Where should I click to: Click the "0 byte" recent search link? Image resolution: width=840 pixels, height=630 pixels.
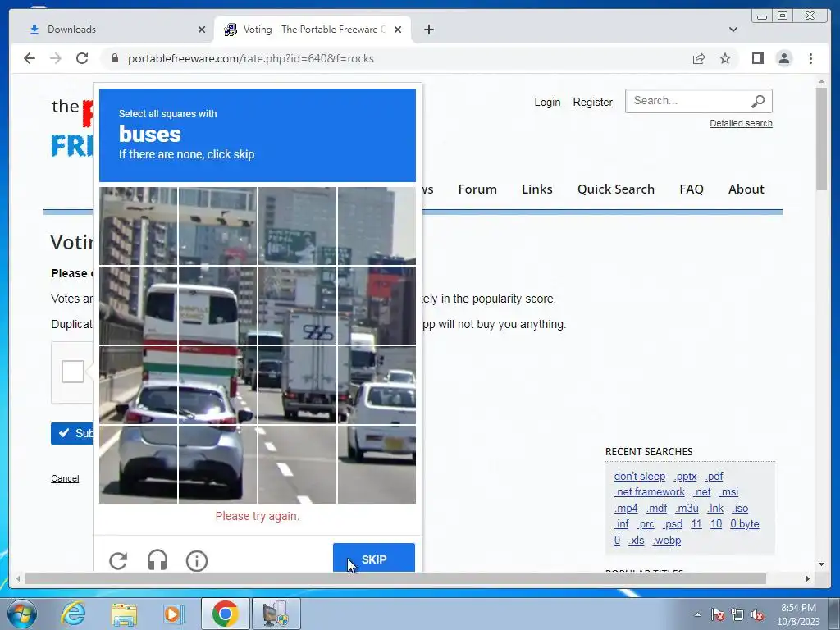tap(745, 524)
